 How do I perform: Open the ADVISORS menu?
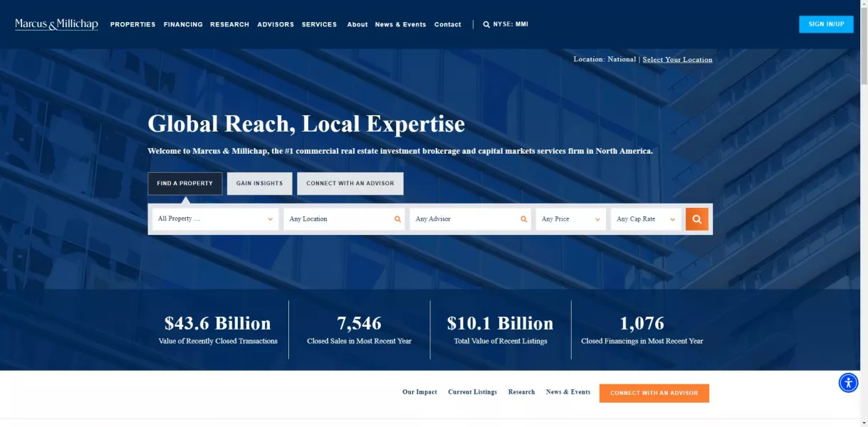coord(276,24)
